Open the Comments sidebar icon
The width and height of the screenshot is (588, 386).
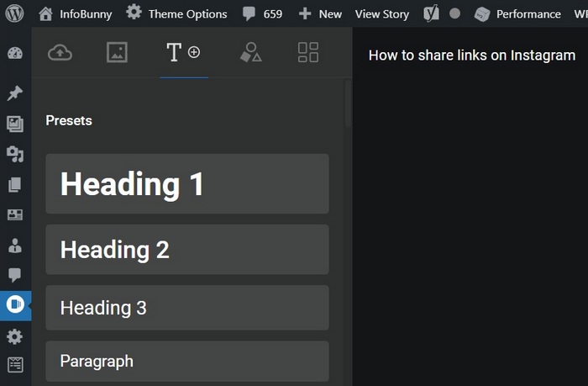coord(15,275)
